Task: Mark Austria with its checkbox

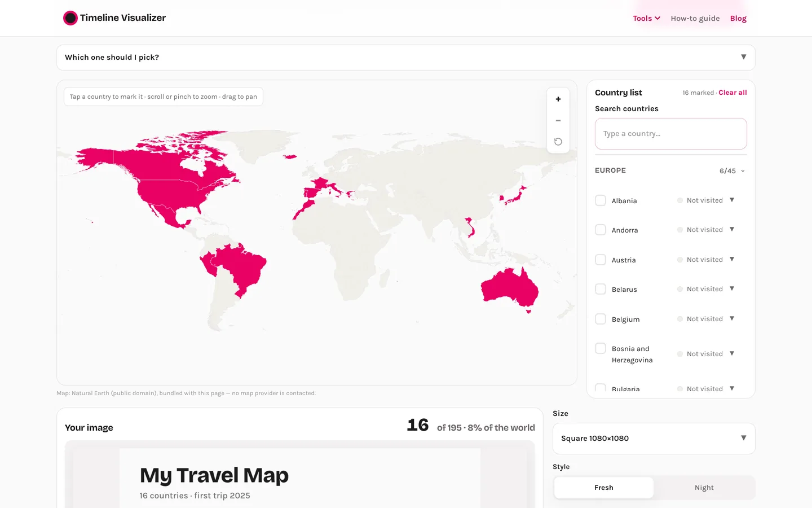Action: [601, 260]
